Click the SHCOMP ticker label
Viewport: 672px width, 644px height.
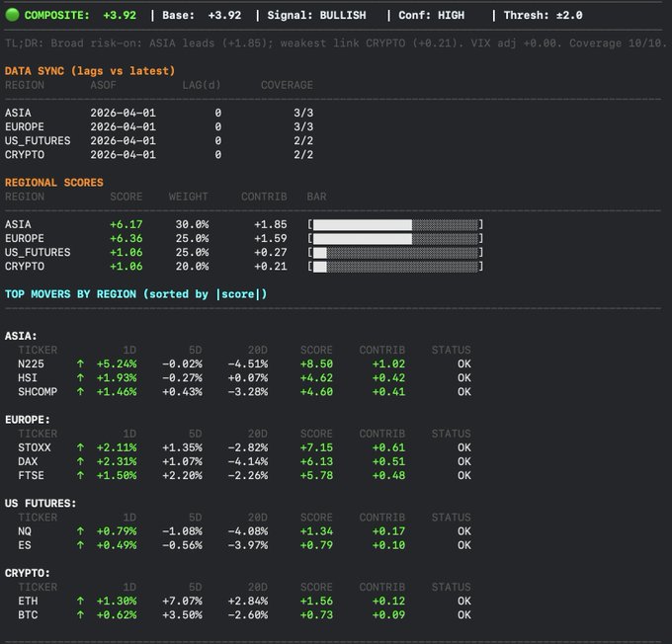click(x=38, y=391)
